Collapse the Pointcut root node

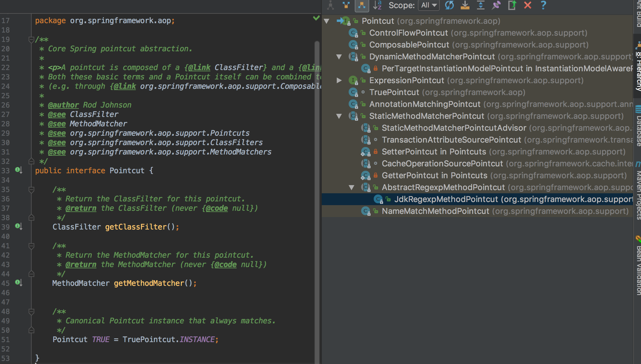[327, 21]
